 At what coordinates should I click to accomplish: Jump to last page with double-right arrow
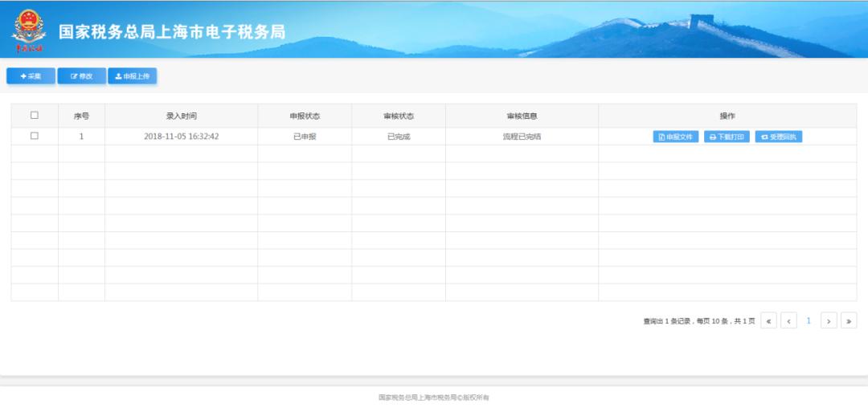click(x=849, y=320)
